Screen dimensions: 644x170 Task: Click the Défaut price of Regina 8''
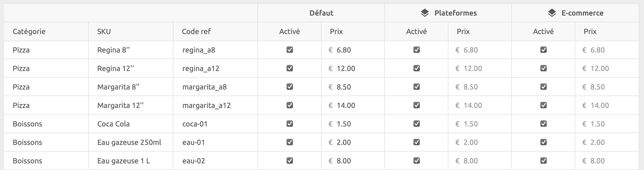(339, 50)
